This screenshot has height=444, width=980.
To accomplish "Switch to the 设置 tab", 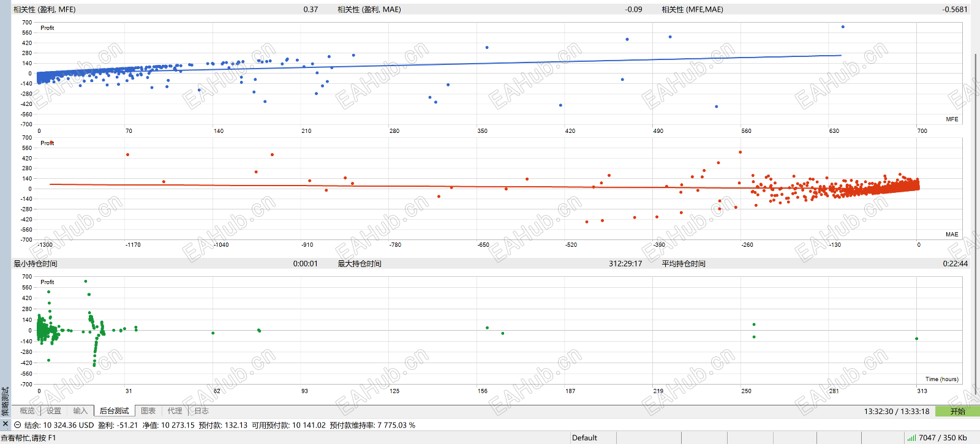I will 54,411.
